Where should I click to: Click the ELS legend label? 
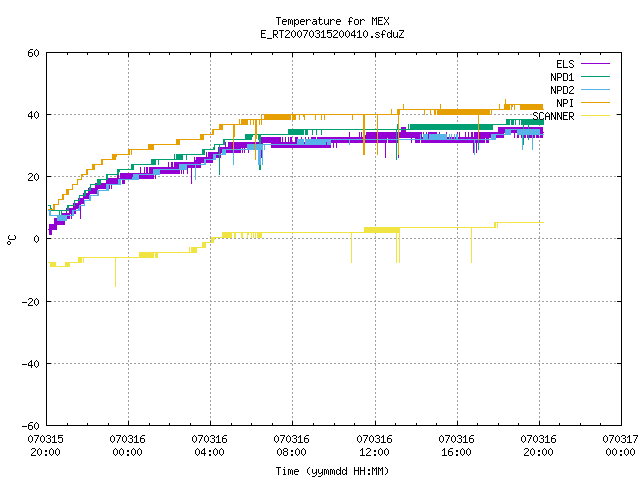[565, 64]
